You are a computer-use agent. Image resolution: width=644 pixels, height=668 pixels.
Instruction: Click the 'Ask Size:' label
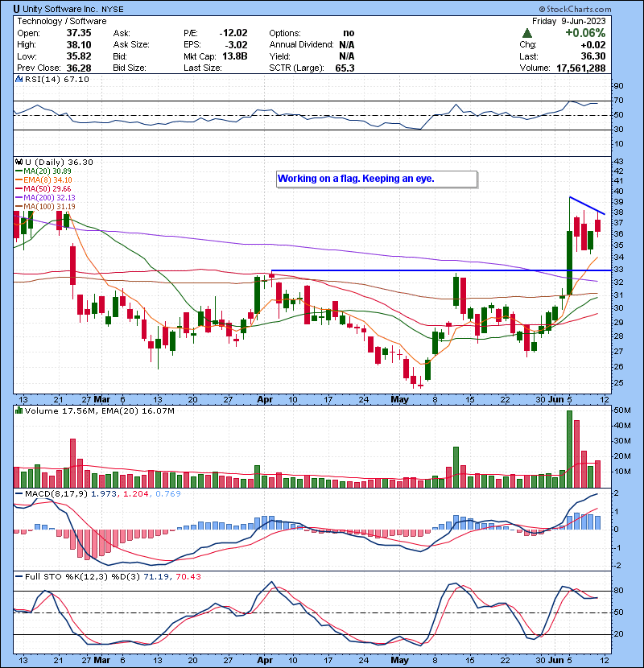pos(131,45)
